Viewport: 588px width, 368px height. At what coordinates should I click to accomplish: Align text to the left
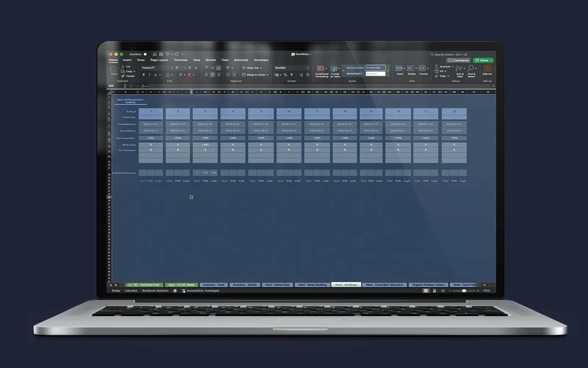tap(207, 75)
